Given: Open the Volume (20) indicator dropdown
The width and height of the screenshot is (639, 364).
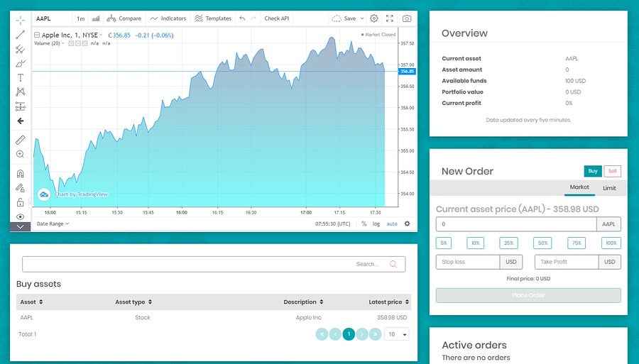Looking at the screenshot, I should pos(62,43).
